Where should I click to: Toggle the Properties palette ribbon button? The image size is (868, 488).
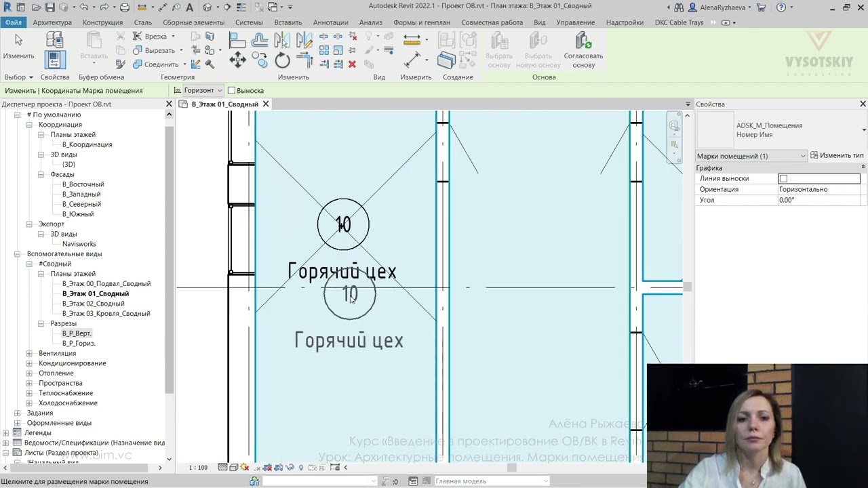55,60
